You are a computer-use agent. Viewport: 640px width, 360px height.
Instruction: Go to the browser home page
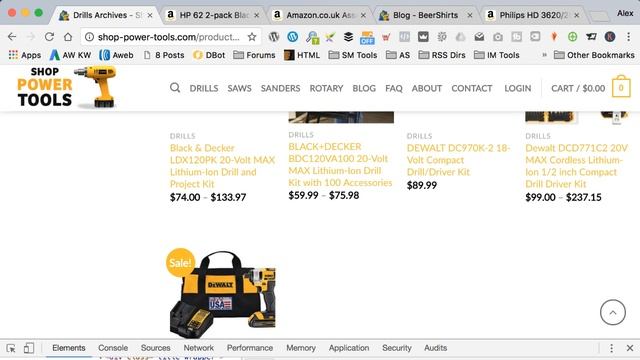click(68, 37)
